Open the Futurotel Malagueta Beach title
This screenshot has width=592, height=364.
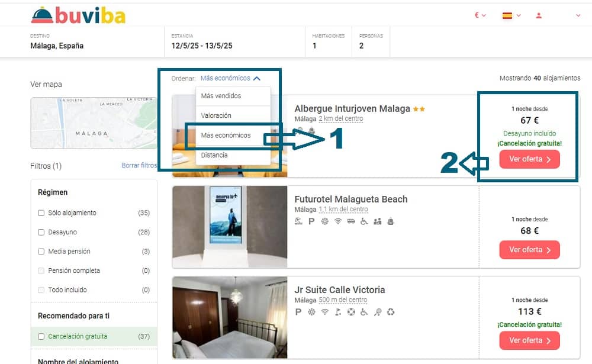click(x=351, y=199)
